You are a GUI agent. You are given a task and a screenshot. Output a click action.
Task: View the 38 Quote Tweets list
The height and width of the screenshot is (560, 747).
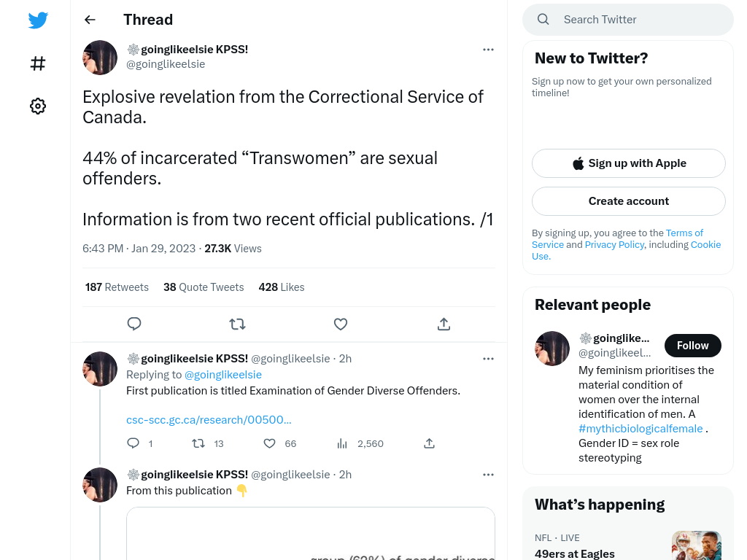pos(204,287)
